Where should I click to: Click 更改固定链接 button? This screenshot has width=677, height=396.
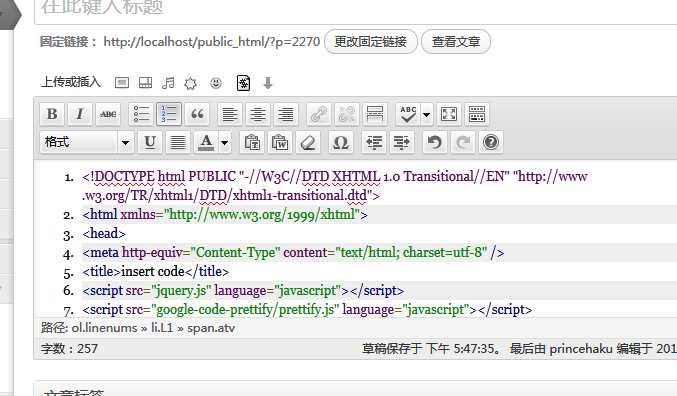pyautogui.click(x=370, y=41)
